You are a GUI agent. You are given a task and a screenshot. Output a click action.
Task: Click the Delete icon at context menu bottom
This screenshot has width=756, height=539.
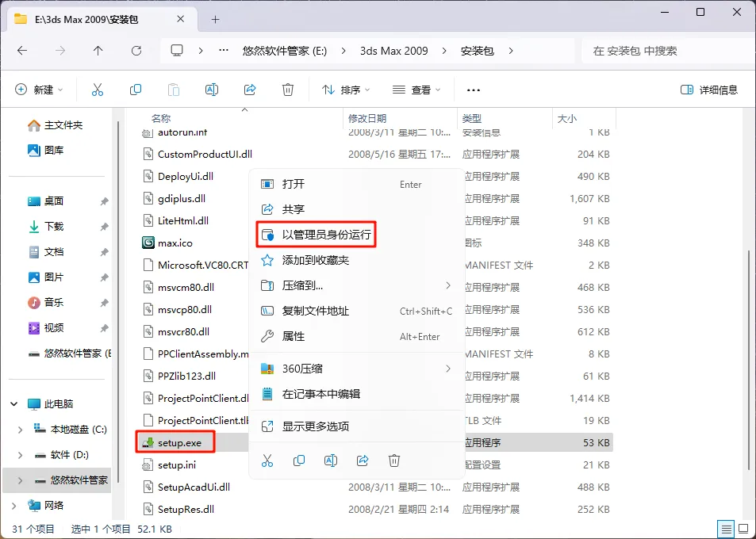(394, 461)
